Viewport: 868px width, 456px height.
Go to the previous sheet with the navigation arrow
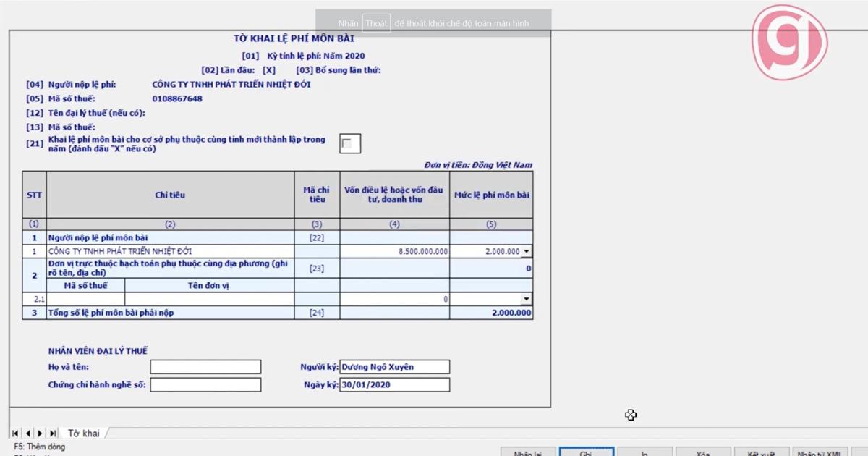pos(27,433)
